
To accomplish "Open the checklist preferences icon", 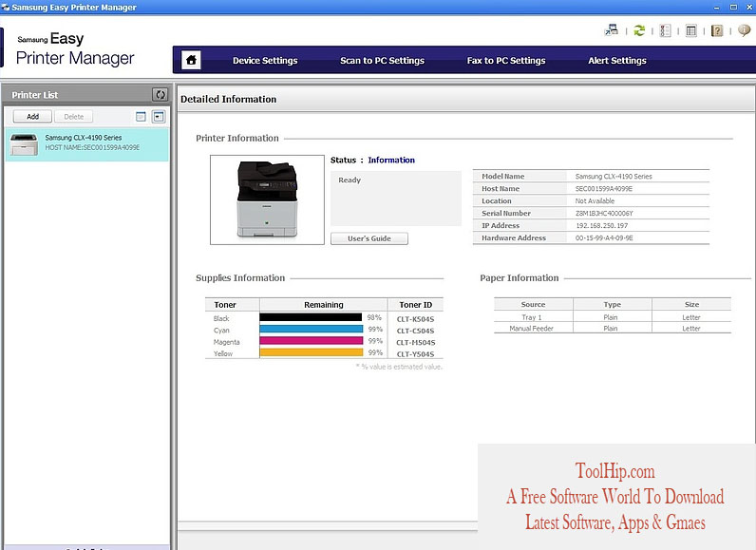I will coord(666,30).
